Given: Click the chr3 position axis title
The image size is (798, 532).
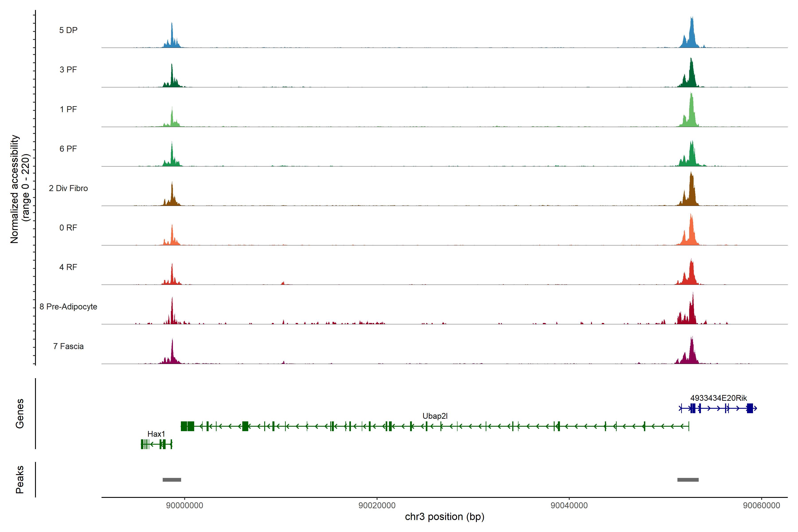Looking at the screenshot, I should [444, 517].
